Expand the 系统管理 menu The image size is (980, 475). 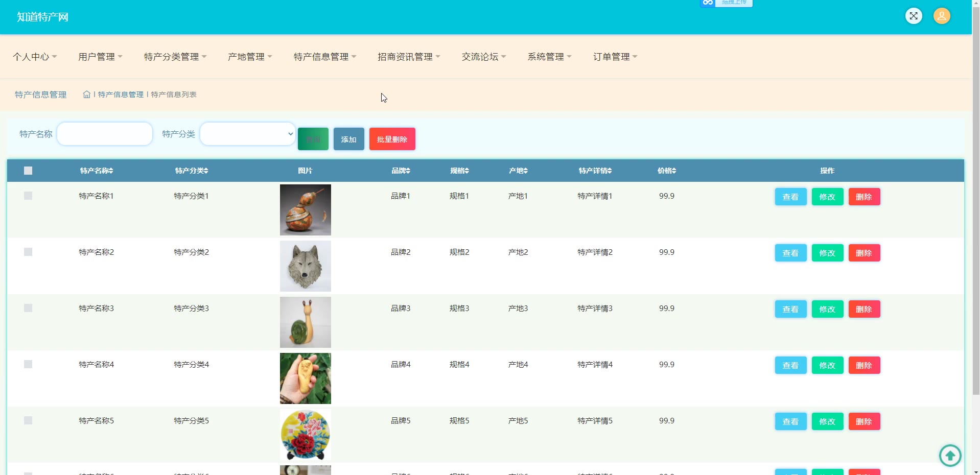549,57
